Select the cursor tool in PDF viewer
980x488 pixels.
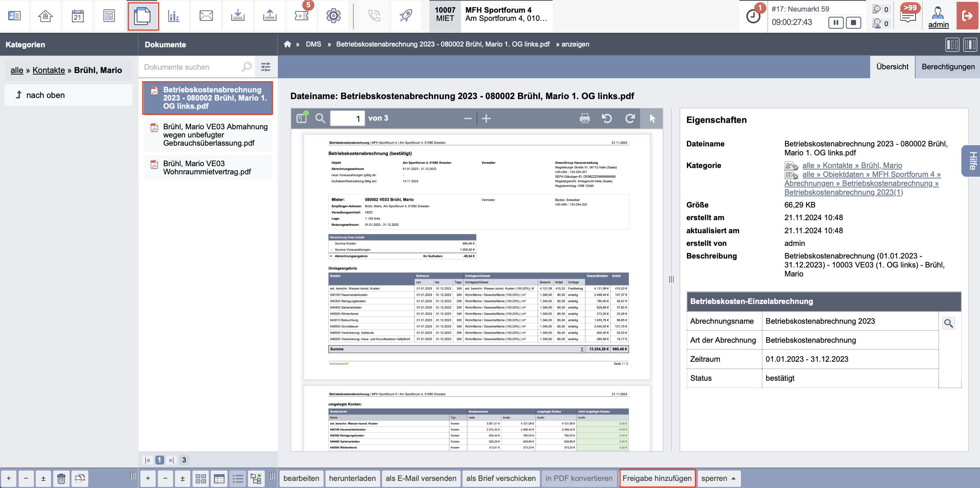pyautogui.click(x=652, y=118)
